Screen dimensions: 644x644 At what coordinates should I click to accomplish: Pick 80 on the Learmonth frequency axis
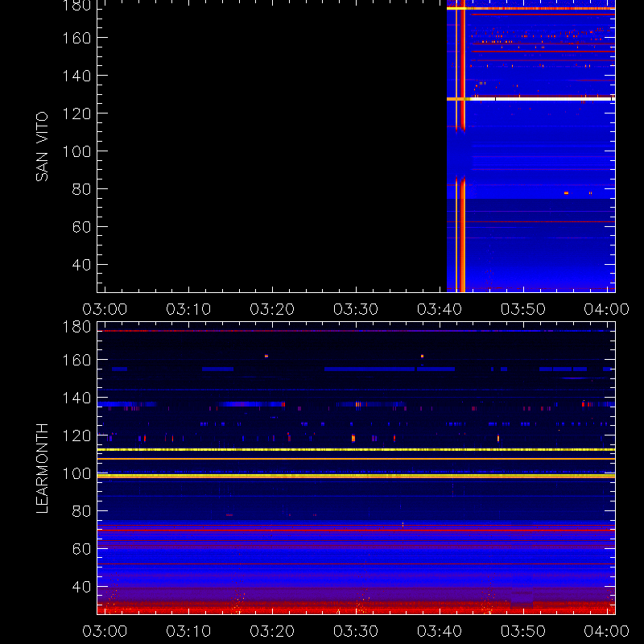coord(81,511)
